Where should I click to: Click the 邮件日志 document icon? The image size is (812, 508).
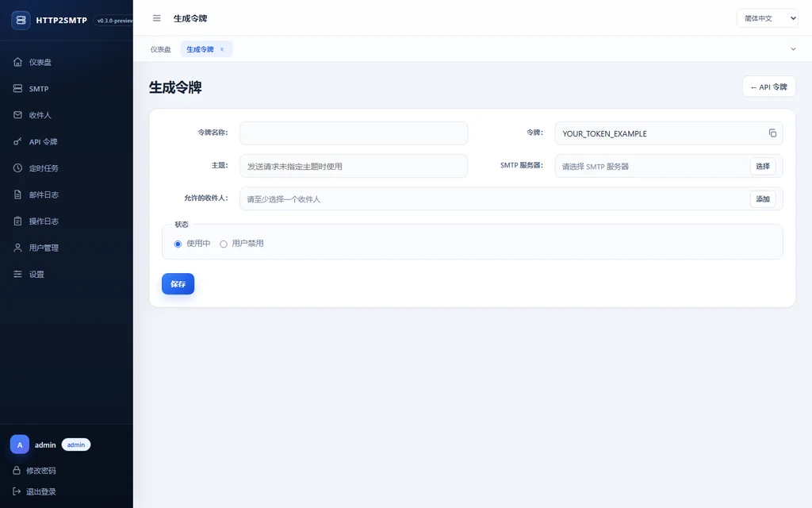pos(17,194)
